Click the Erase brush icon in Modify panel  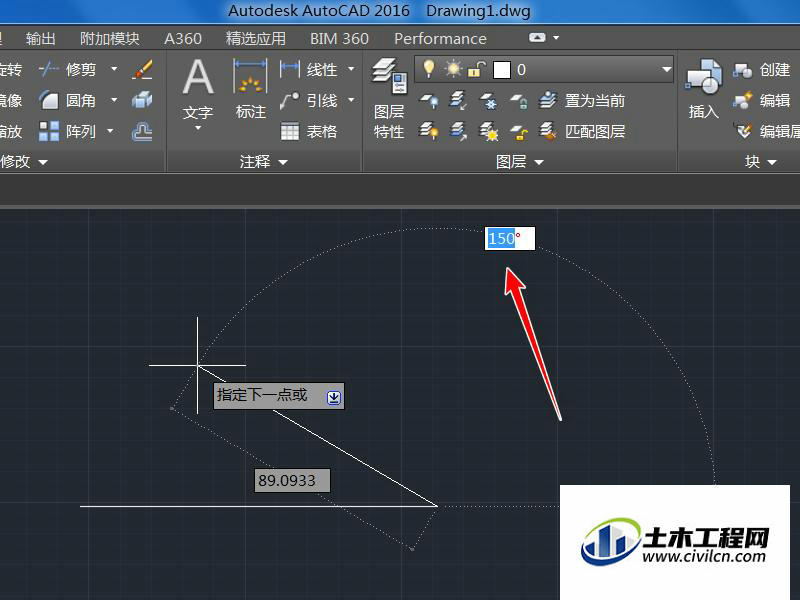tap(142, 69)
